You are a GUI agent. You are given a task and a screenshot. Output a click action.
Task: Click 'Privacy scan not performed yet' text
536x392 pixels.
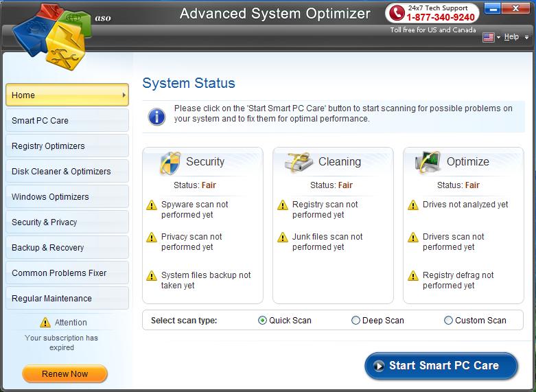point(191,242)
